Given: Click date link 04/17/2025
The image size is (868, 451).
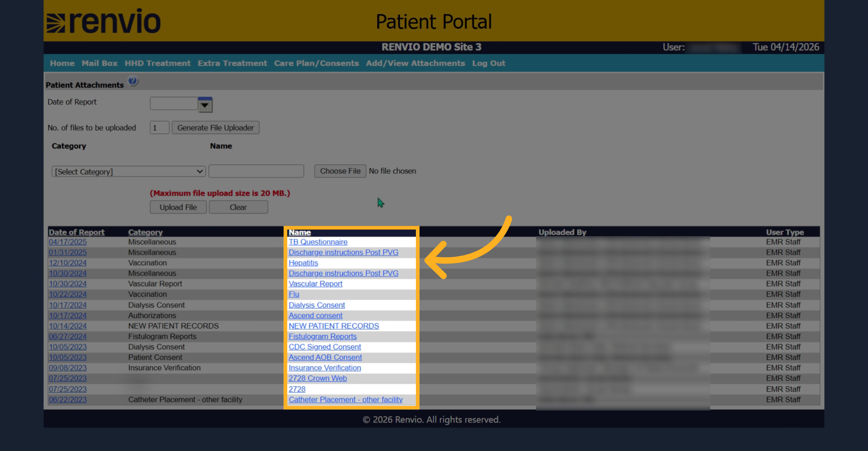Looking at the screenshot, I should click(68, 242).
